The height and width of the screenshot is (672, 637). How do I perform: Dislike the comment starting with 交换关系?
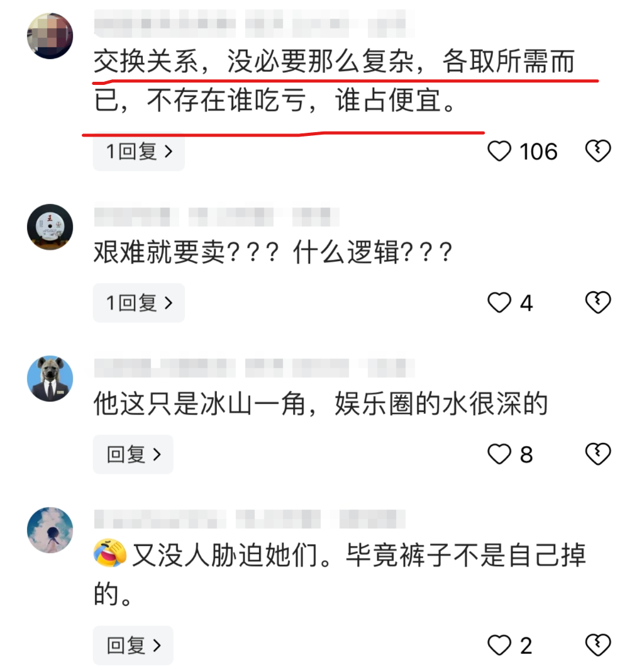click(597, 151)
